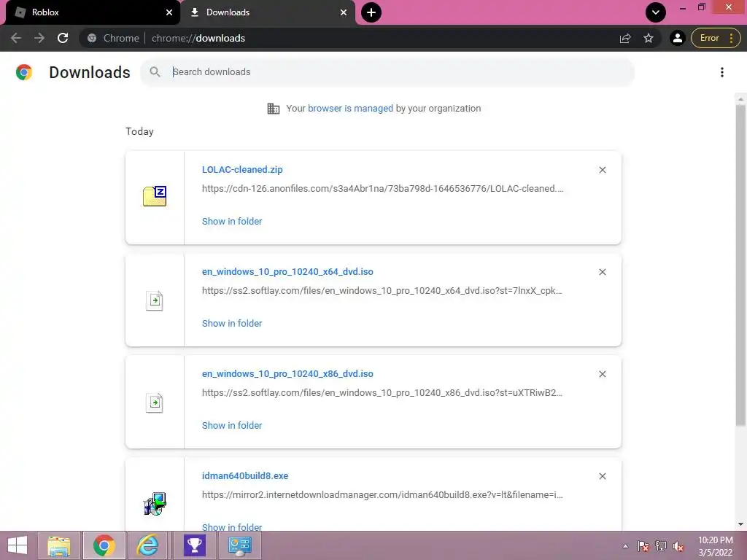Click the idman installer icon
This screenshot has width=747, height=560.
[x=155, y=503]
